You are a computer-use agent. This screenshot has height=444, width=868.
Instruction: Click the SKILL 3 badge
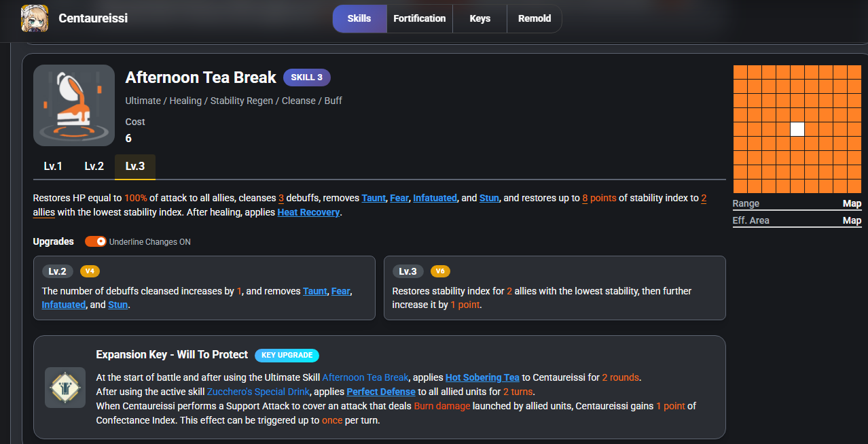coord(307,78)
